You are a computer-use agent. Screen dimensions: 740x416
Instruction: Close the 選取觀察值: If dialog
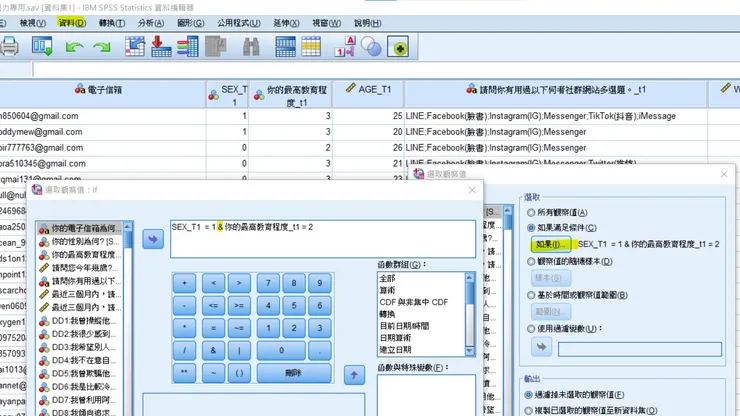click(472, 190)
